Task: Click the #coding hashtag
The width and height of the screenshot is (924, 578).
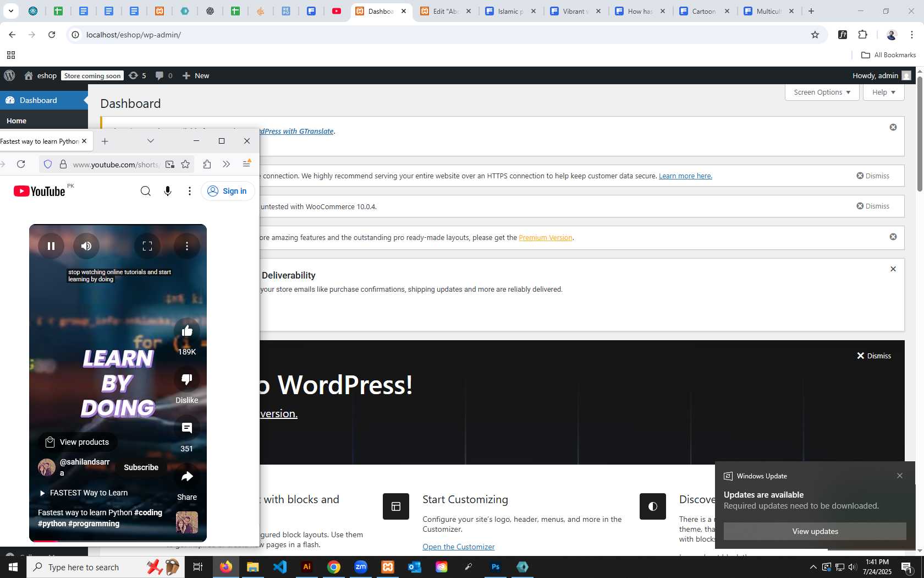Action: (148, 512)
